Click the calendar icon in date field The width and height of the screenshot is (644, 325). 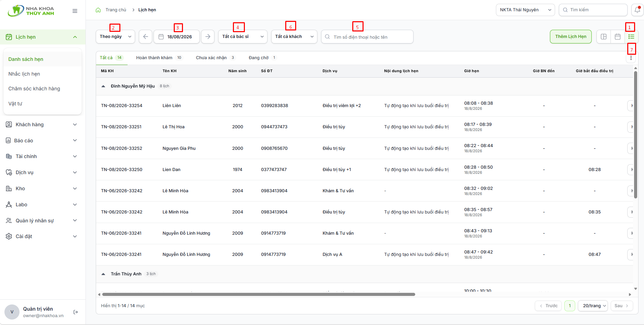tap(161, 37)
